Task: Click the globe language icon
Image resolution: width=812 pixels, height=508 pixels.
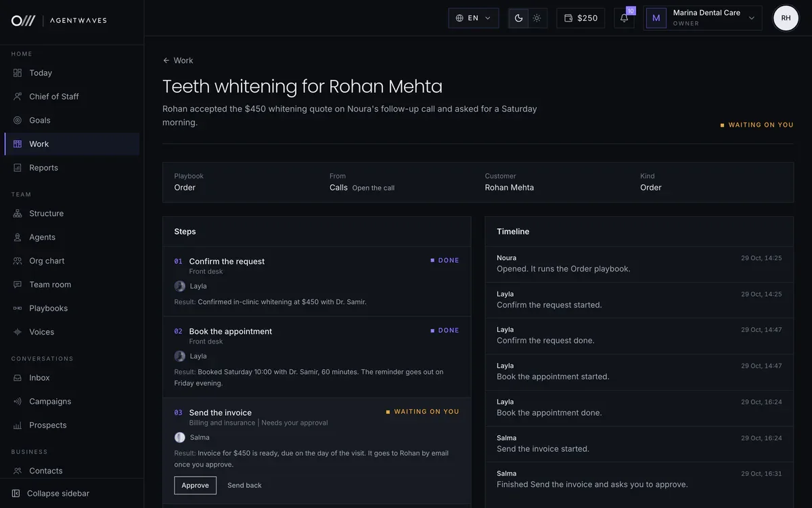Action: point(459,18)
